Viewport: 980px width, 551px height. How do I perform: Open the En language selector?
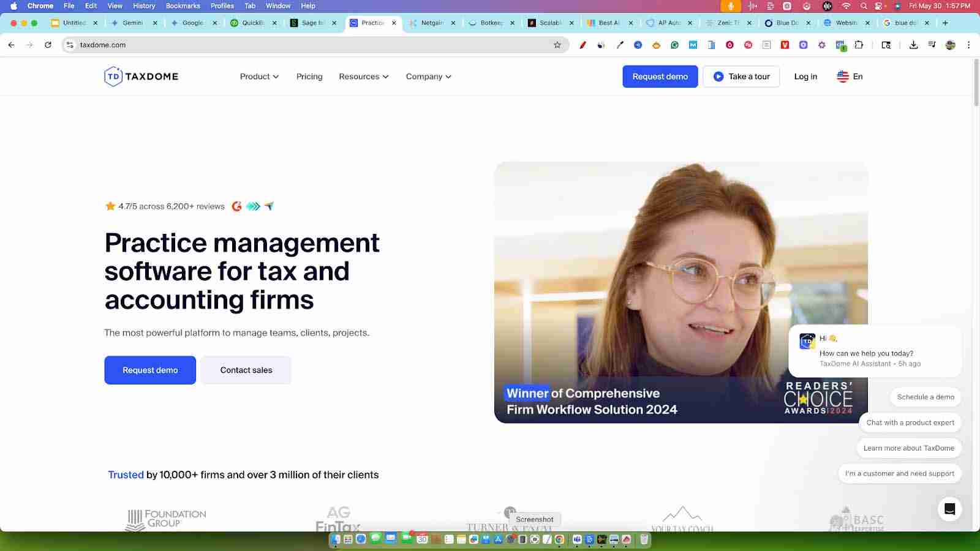[850, 77]
